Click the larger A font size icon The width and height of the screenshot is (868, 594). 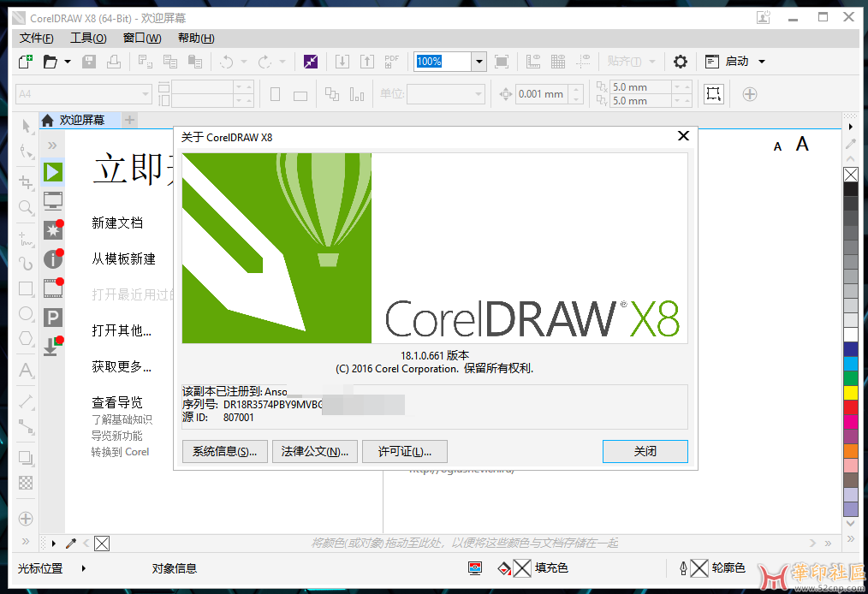click(x=802, y=145)
